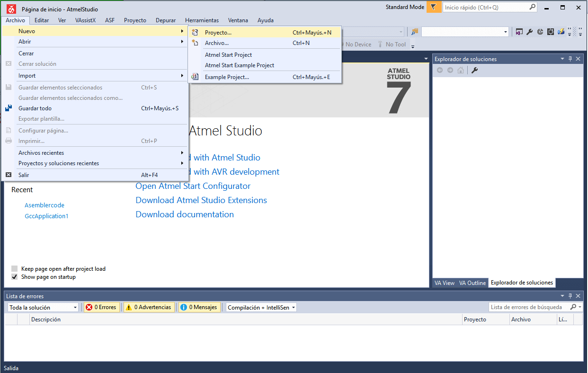Click the Guardar todo save icon
Viewport: 588px width, 373px height.
tap(9, 108)
